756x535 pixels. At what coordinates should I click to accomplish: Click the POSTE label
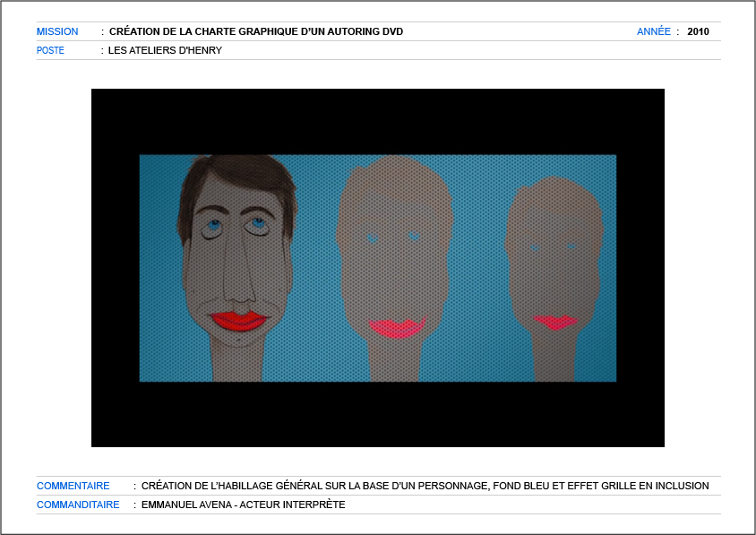pos(50,51)
